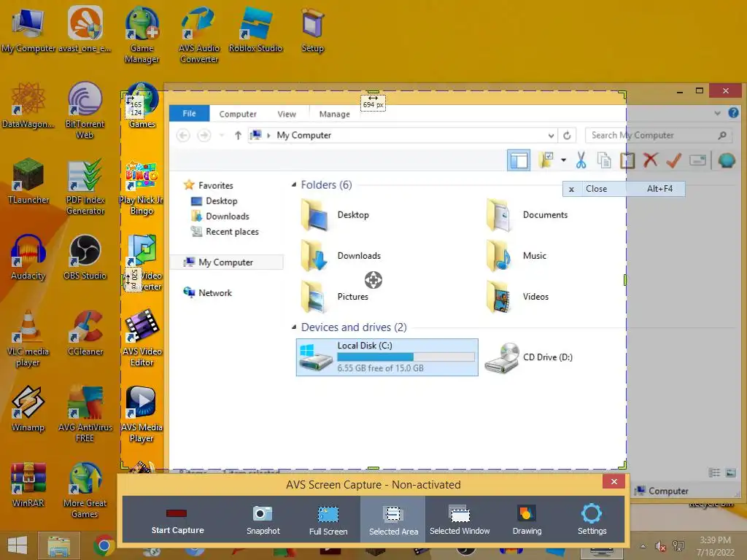The width and height of the screenshot is (747, 560).
Task: Select the Desktop folder icon
Action: 314,215
